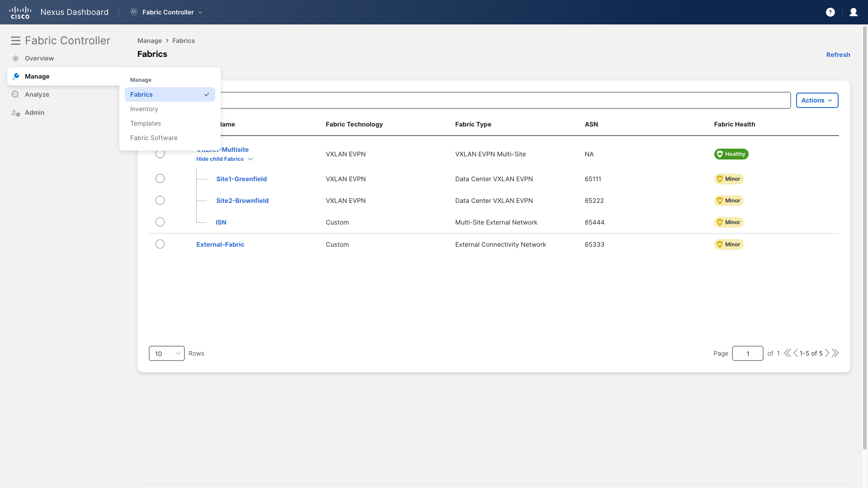Go to the first page arrow

point(788,353)
